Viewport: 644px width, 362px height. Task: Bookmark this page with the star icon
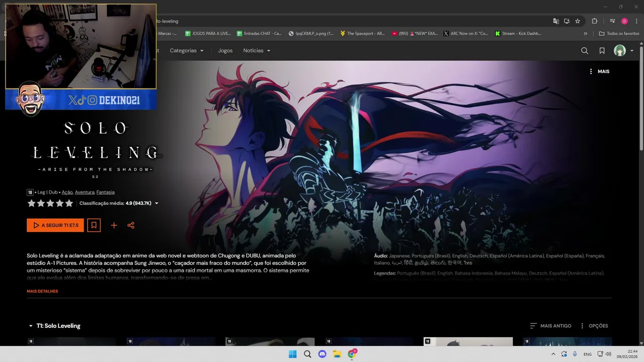click(578, 21)
